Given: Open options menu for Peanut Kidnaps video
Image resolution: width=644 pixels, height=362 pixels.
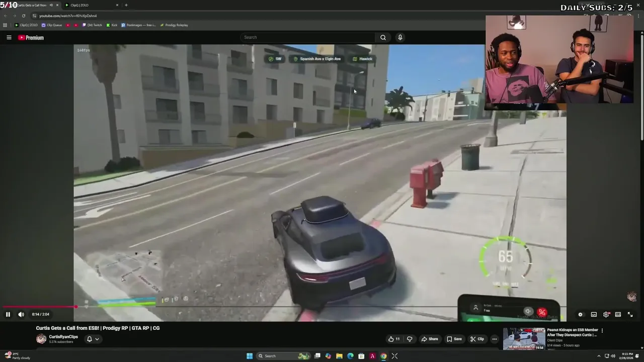Looking at the screenshot, I should tap(602, 330).
